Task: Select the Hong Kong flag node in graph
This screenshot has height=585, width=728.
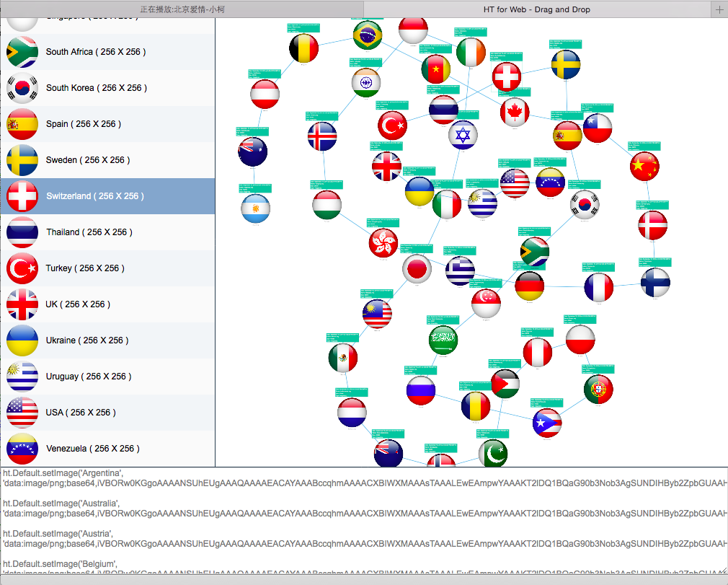Action: (x=383, y=243)
